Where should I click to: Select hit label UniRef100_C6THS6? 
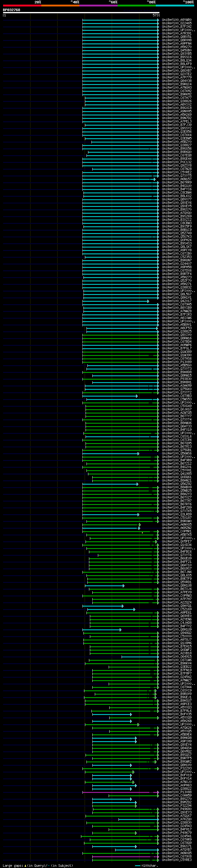tap(176, 358)
